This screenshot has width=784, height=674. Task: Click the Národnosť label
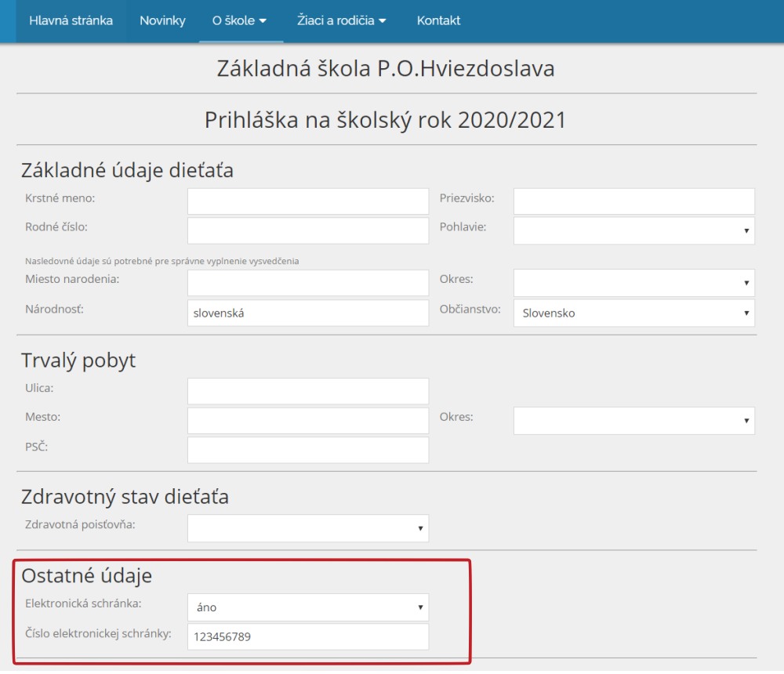click(55, 309)
